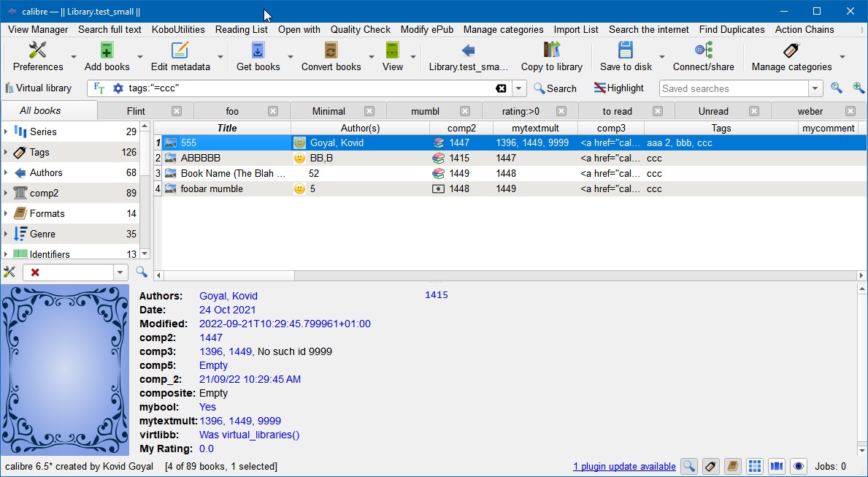Open search history dropdown arrow

[519, 88]
